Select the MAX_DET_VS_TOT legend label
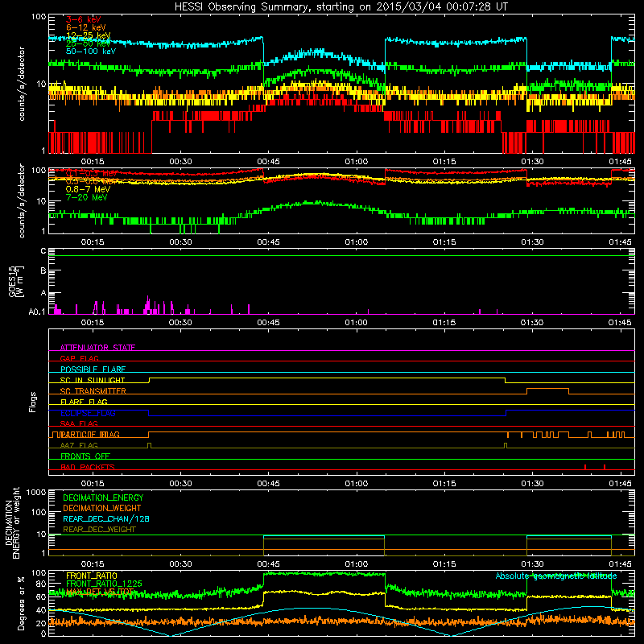The image size is (644, 644). (x=100, y=592)
